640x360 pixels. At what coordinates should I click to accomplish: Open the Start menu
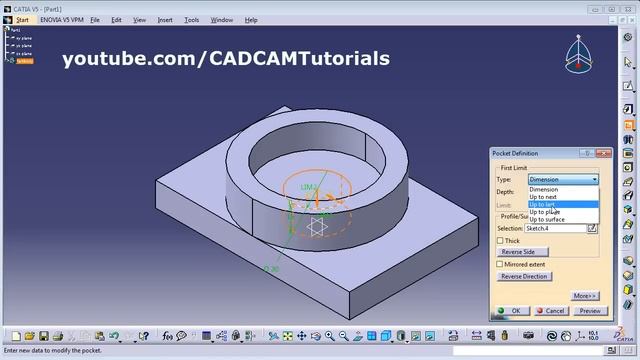coord(22,20)
